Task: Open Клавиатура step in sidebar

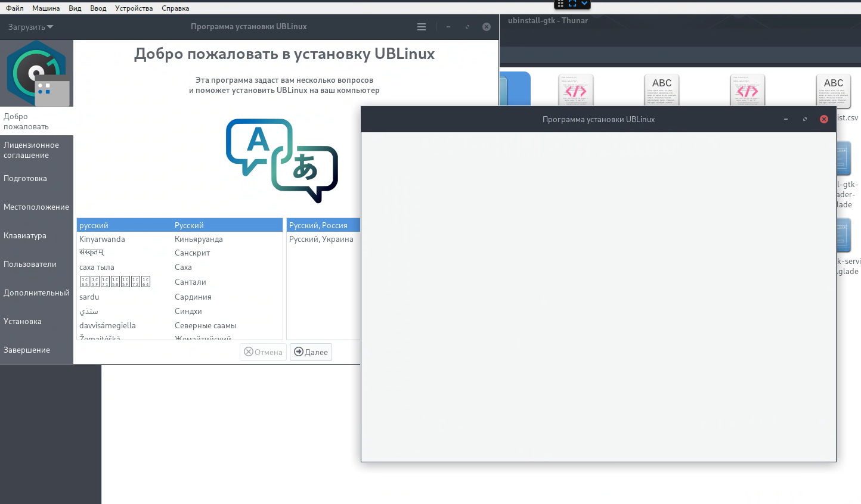Action: click(36, 235)
